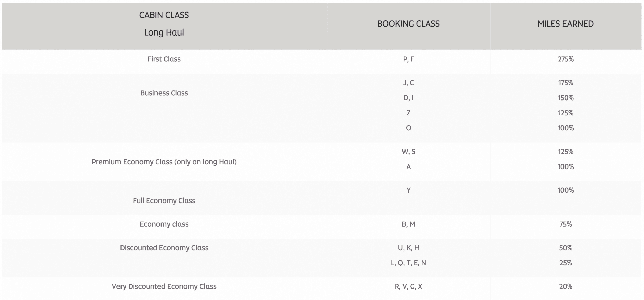Select the Business Class cabin label
Screen dimensions: 644x300
tap(164, 93)
